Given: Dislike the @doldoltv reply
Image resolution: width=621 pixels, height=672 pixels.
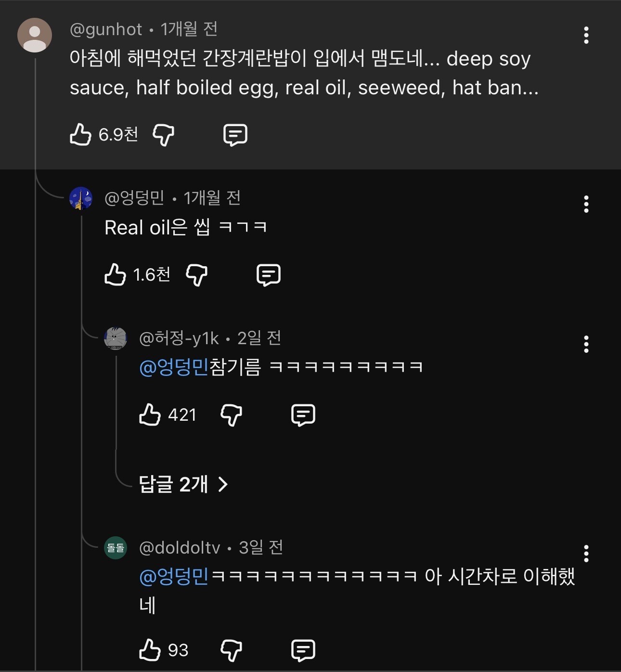Looking at the screenshot, I should (231, 650).
